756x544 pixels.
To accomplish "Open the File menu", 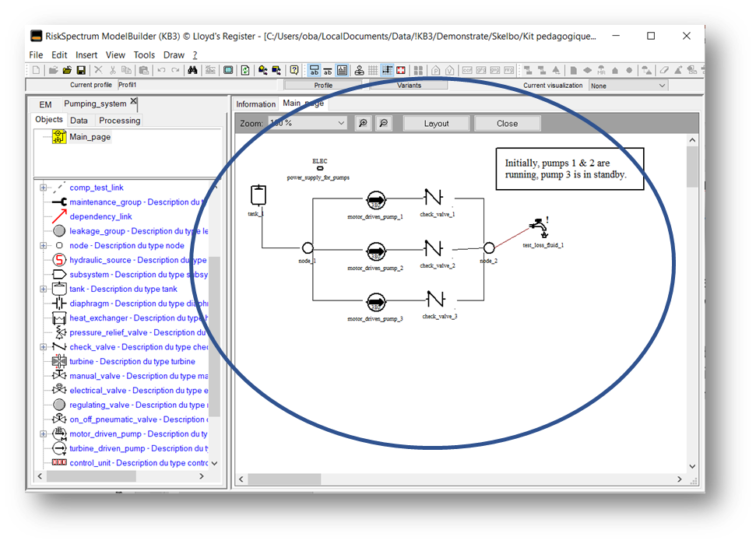I will 36,55.
